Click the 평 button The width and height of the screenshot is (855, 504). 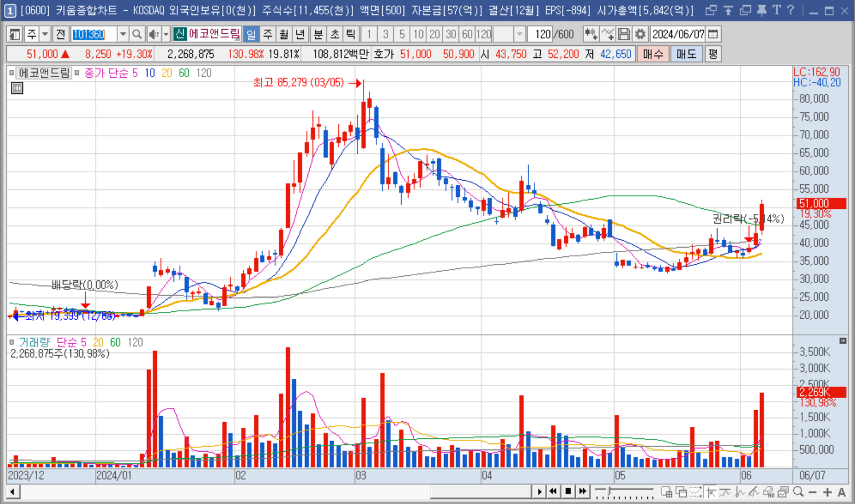point(712,54)
